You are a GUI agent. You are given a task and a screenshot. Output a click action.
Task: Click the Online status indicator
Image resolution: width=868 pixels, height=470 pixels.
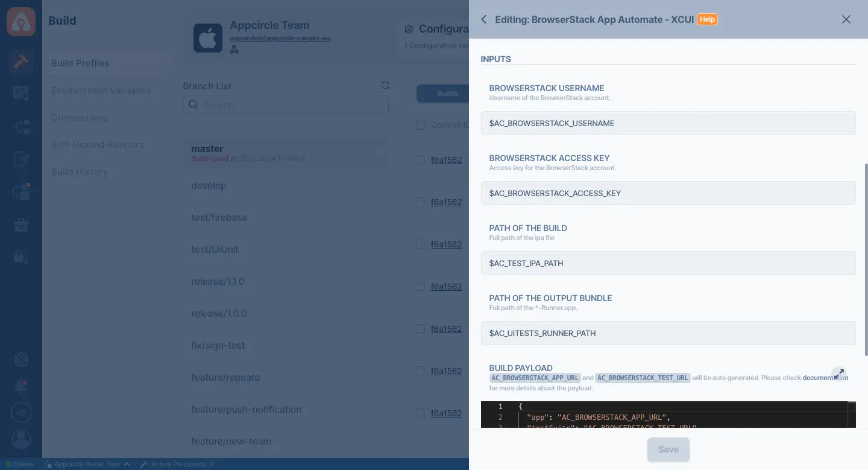[x=19, y=464]
